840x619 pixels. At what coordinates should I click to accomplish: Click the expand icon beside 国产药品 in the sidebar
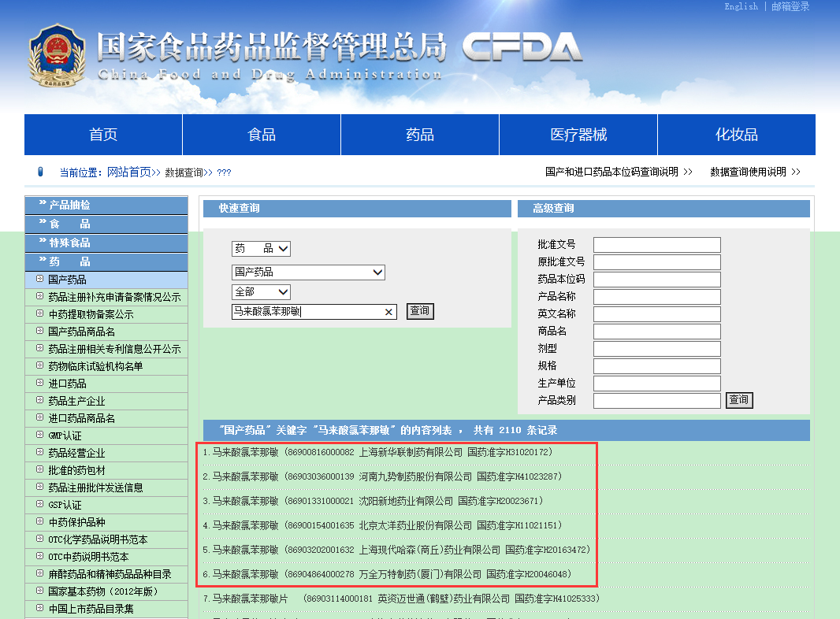(x=39, y=280)
